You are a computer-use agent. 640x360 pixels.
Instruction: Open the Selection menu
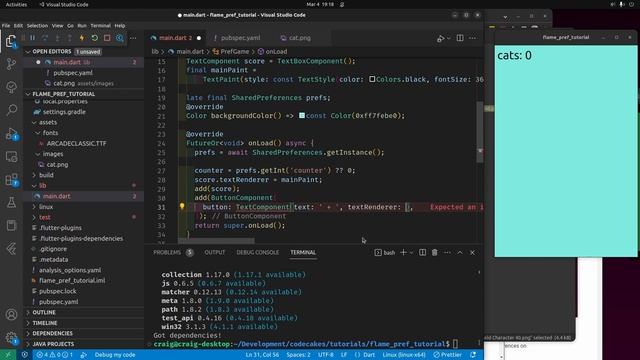[x=37, y=25]
